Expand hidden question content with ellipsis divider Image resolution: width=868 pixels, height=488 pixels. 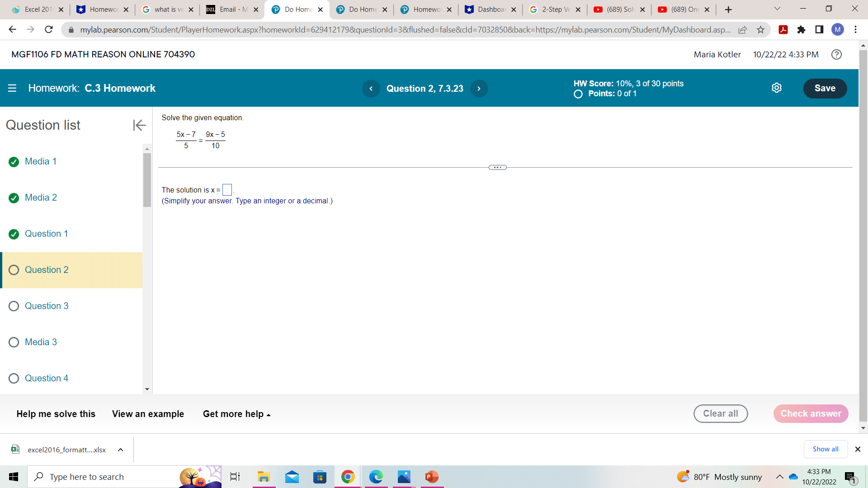(x=497, y=167)
